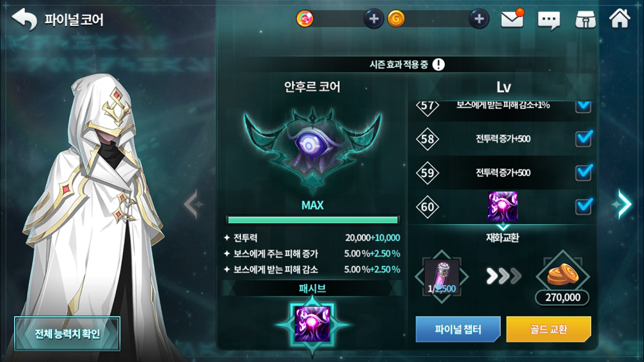This screenshot has height=362, width=644.
Task: Return to home via house icon
Action: pos(619,18)
